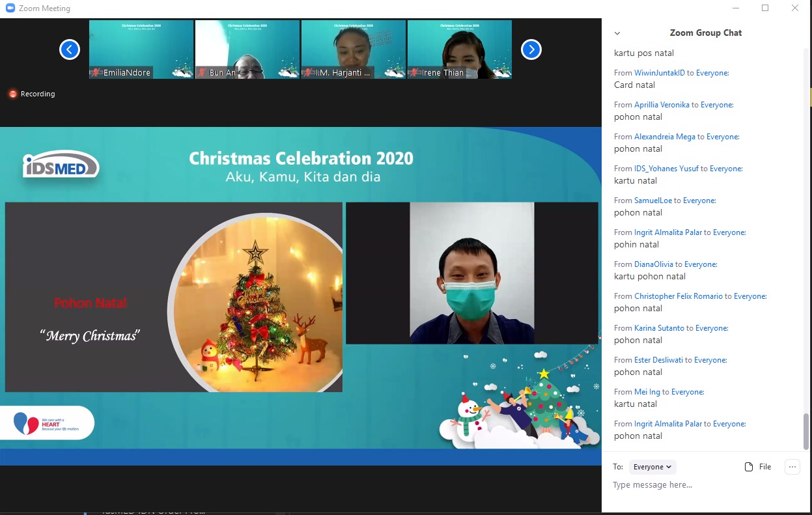Click the right arrow to show more participants
Image resolution: width=812 pixels, height=515 pixels.
click(531, 49)
